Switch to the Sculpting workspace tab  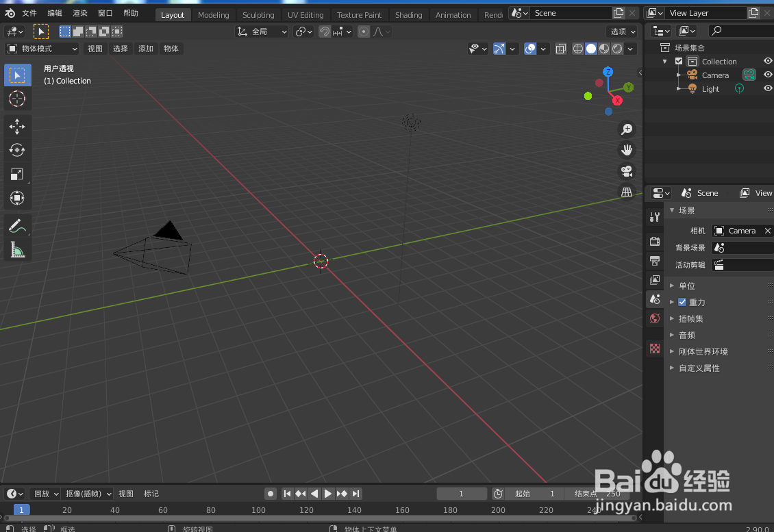(x=258, y=14)
